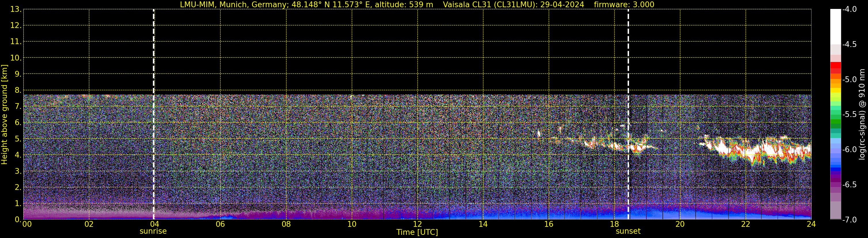Click the "sunset" label below the time axis
The image size is (868, 238).
pos(628,231)
